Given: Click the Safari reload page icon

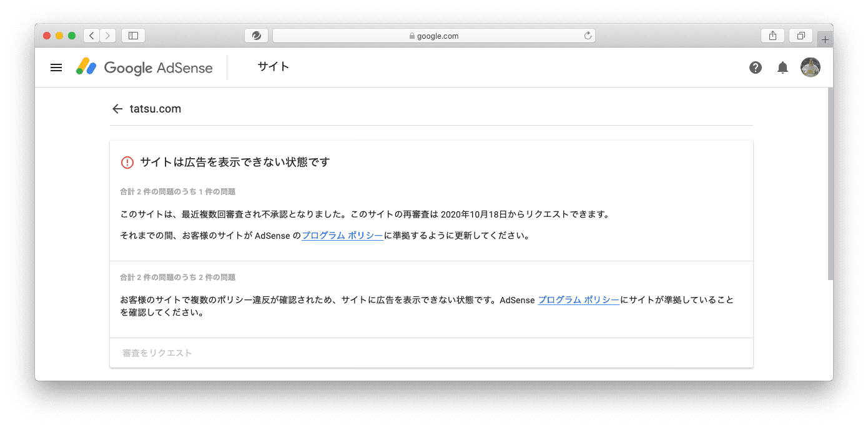Looking at the screenshot, I should click(x=587, y=36).
